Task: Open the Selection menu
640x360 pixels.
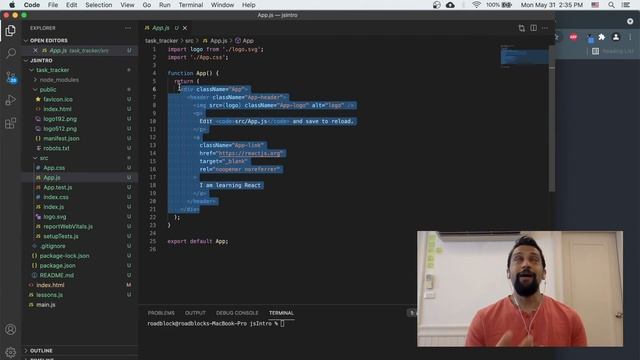Action: coord(98,5)
